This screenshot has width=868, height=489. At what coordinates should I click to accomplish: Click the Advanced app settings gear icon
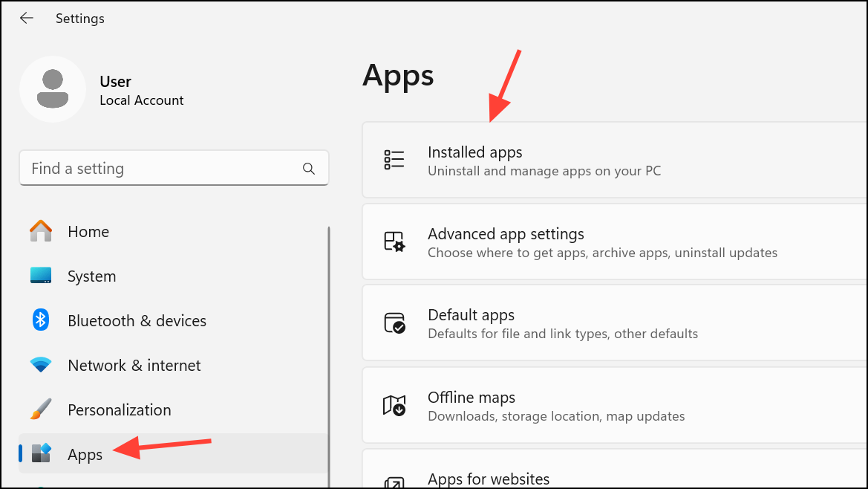394,242
